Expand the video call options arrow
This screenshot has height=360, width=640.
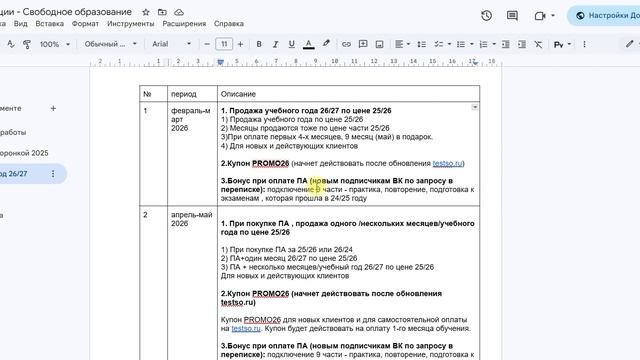pyautogui.click(x=553, y=16)
